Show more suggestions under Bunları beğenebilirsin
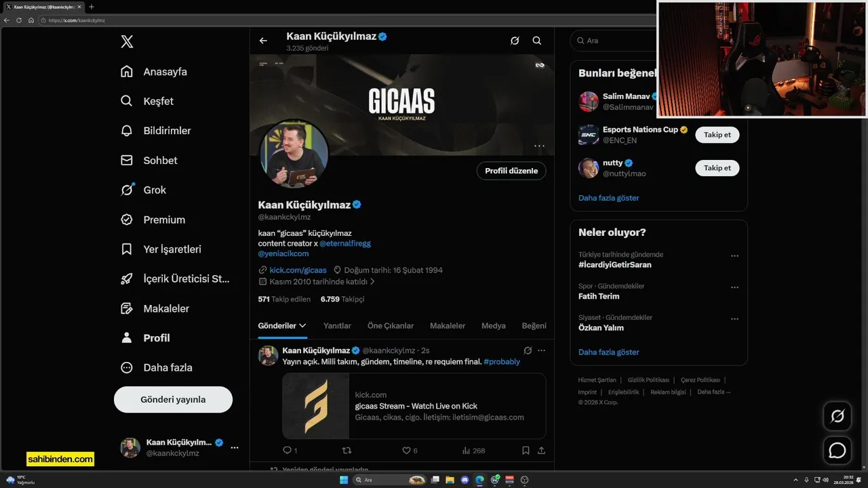This screenshot has height=488, width=868. point(609,198)
